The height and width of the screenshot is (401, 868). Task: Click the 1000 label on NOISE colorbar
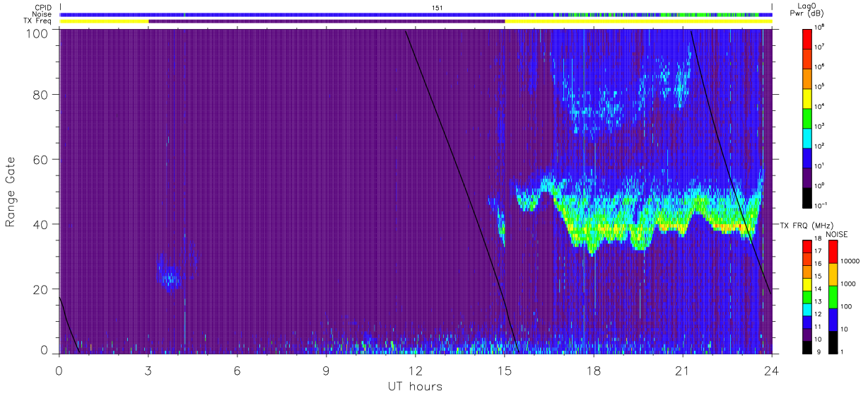coord(848,283)
